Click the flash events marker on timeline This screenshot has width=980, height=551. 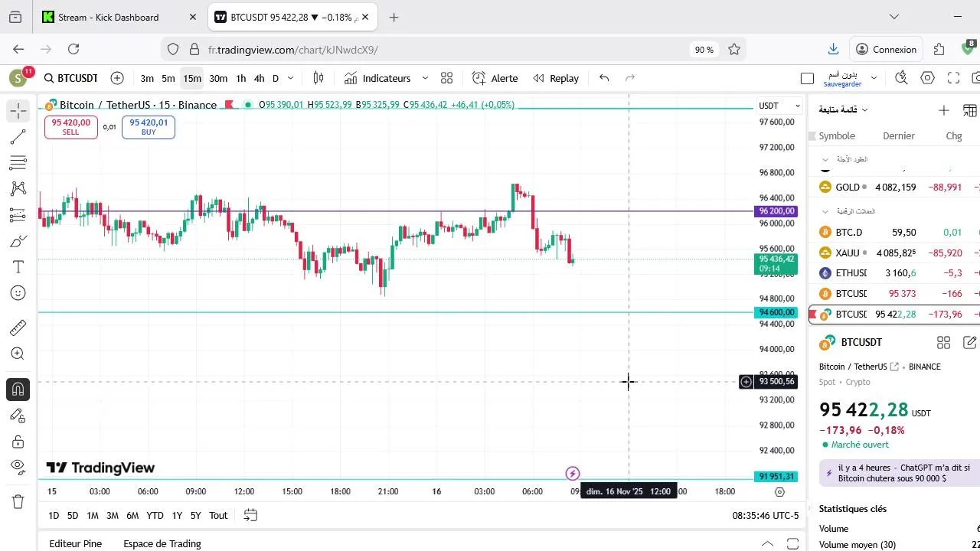pos(573,474)
